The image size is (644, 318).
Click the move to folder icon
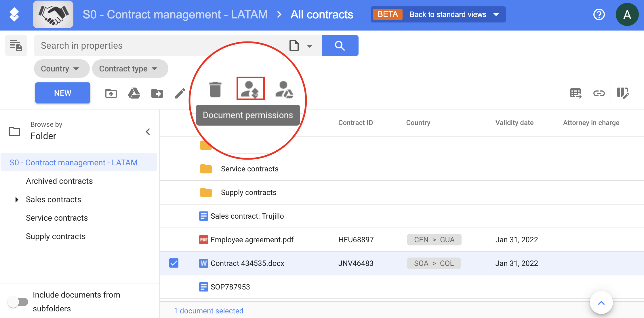pos(157,93)
